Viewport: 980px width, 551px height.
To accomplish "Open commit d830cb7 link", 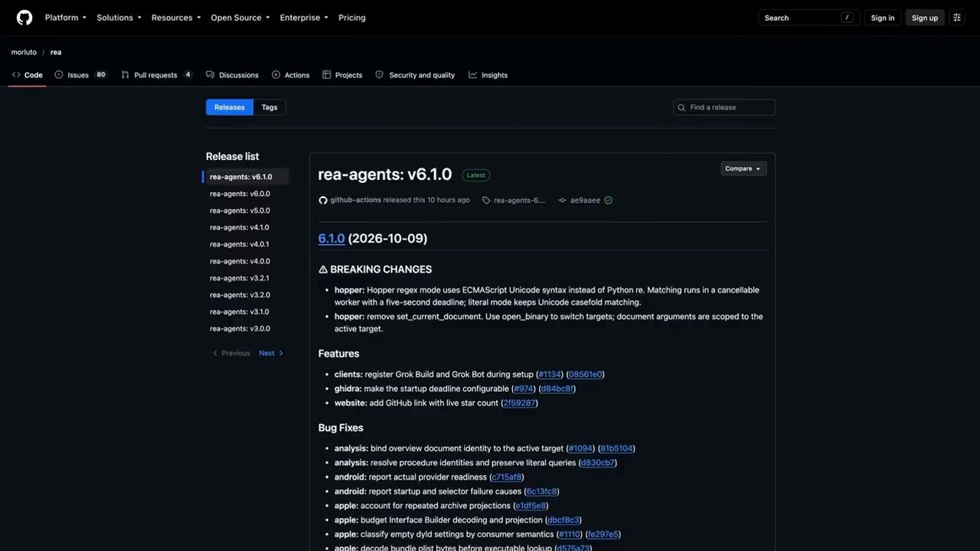I will 597,463.
